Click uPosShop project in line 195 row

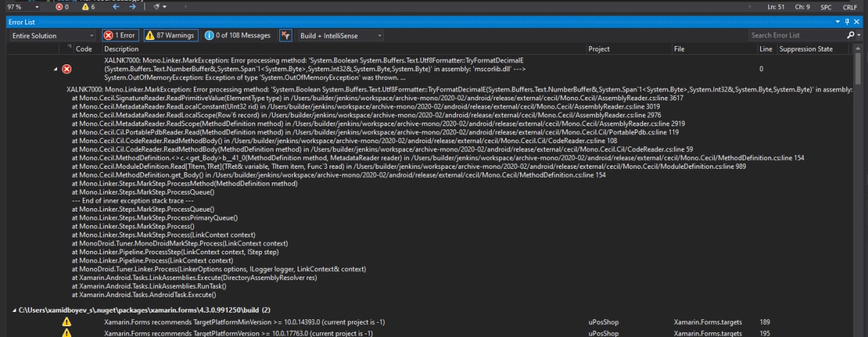[x=604, y=334]
